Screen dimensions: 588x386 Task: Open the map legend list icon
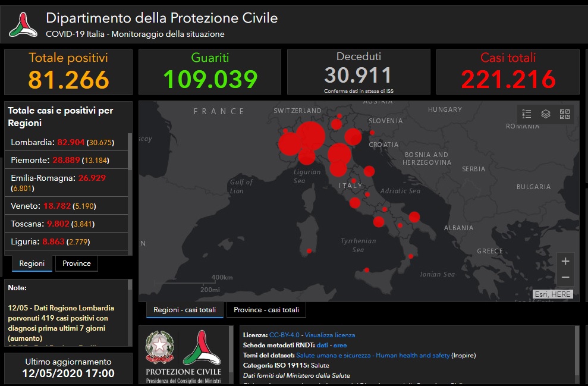click(527, 114)
